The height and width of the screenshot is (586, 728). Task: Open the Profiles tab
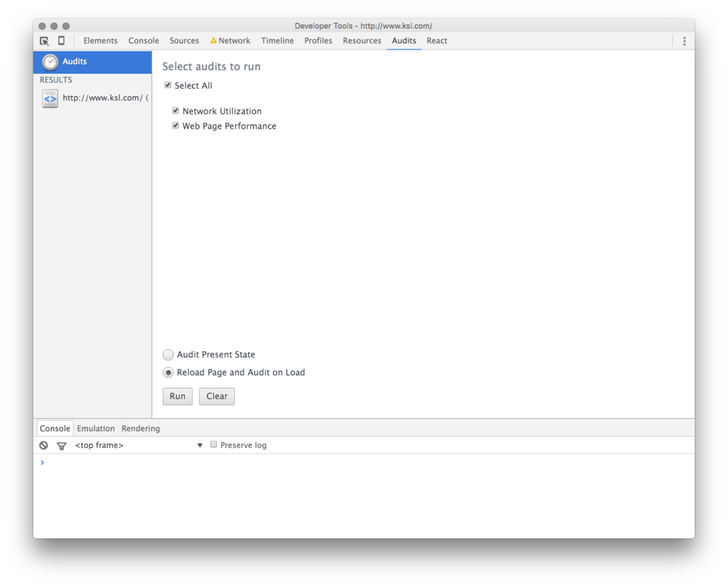coord(318,41)
